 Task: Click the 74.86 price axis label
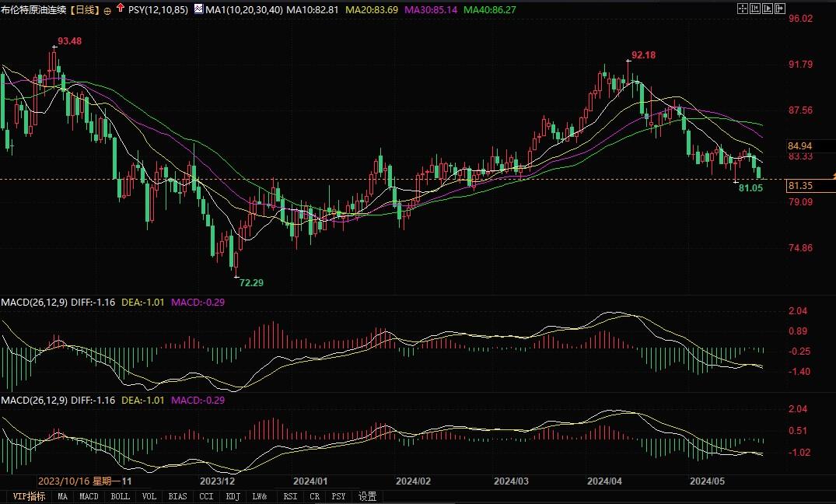(801, 247)
